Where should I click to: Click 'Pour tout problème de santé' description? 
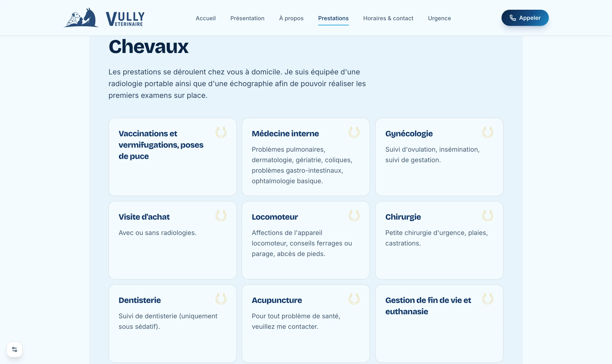pos(296,321)
